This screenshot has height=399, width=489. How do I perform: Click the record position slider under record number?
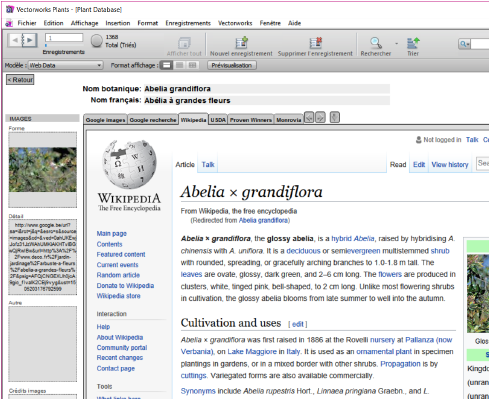tap(46, 45)
